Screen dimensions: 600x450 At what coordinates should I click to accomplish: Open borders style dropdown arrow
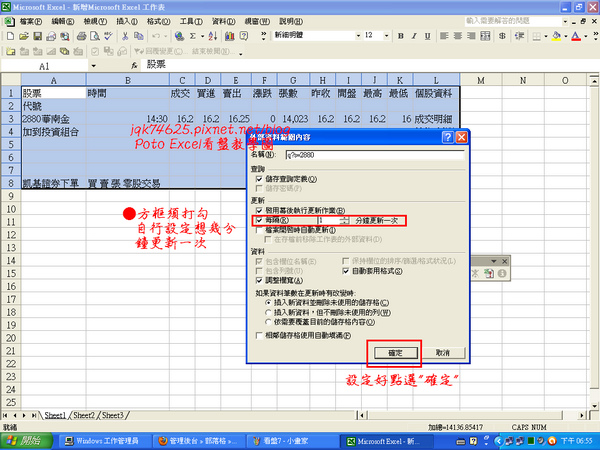coord(545,36)
